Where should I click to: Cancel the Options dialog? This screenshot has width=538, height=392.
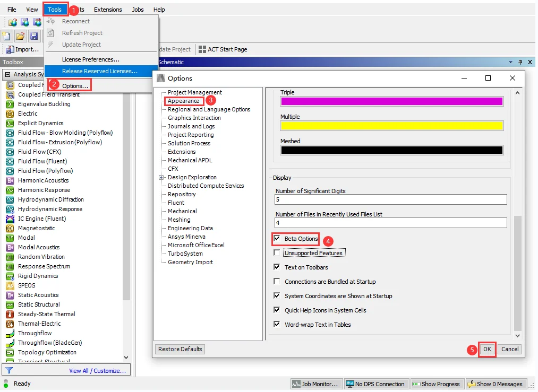509,349
